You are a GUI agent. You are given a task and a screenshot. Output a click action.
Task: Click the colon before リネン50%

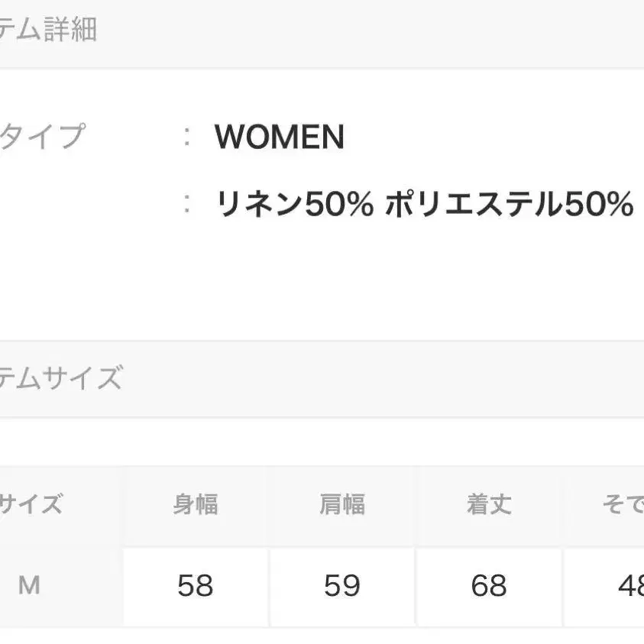pyautogui.click(x=186, y=205)
